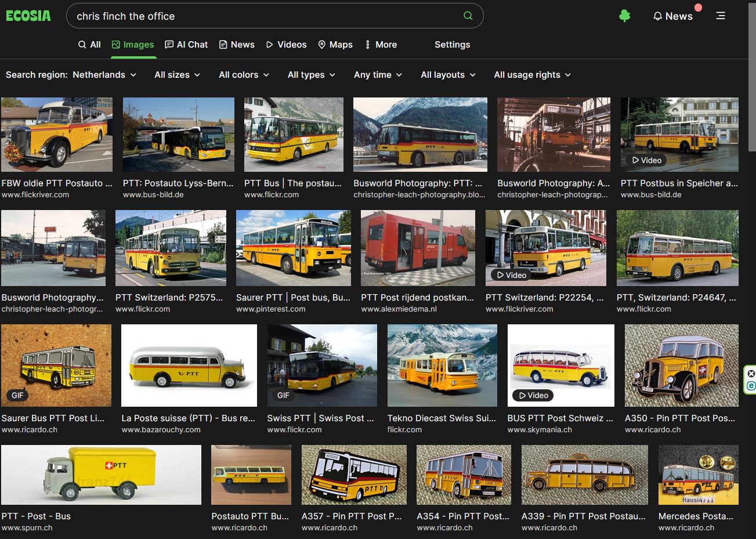Open A339 Pin PTT Post Postau thumbnail
Viewport: 756px width, 539px height.
585,475
